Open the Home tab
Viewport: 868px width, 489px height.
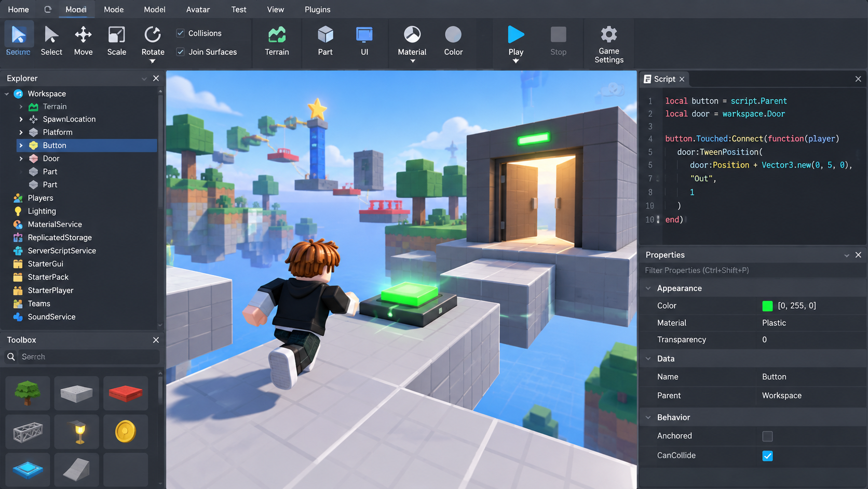click(19, 9)
